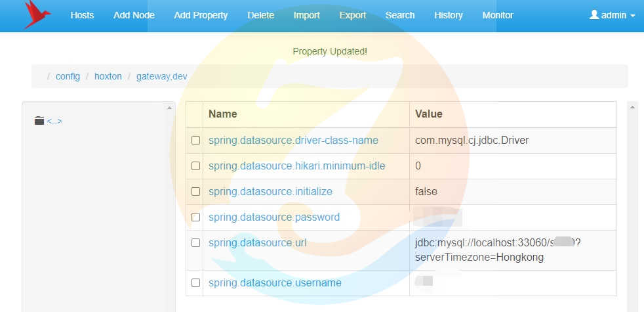
Task: Go to the History page
Action: 449,15
